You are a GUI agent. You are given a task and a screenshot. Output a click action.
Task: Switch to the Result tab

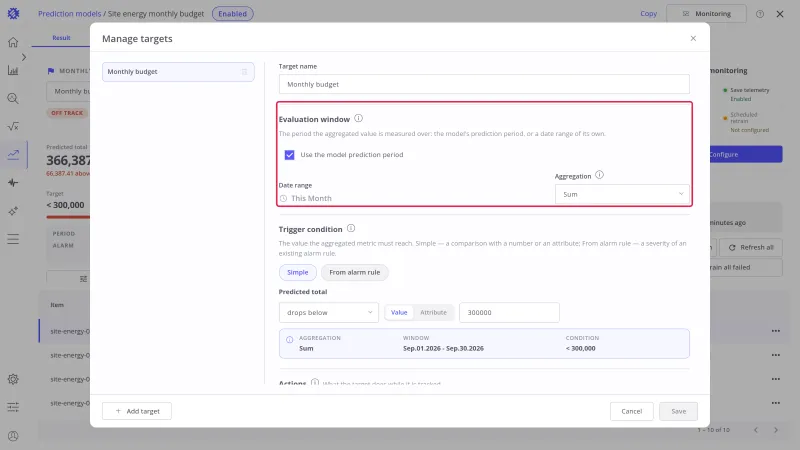(x=61, y=38)
